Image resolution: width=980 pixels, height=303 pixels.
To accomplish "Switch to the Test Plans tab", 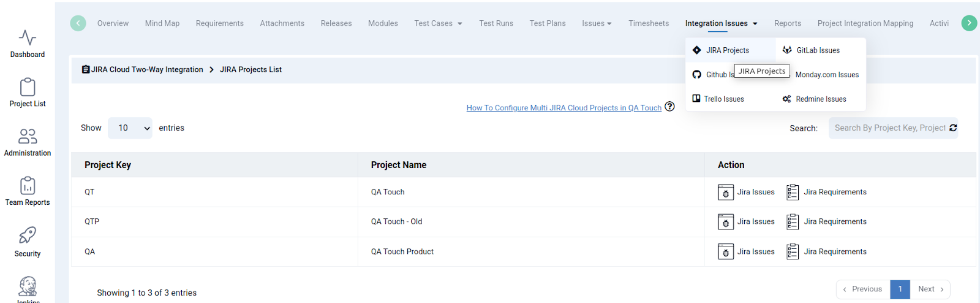I will 548,23.
